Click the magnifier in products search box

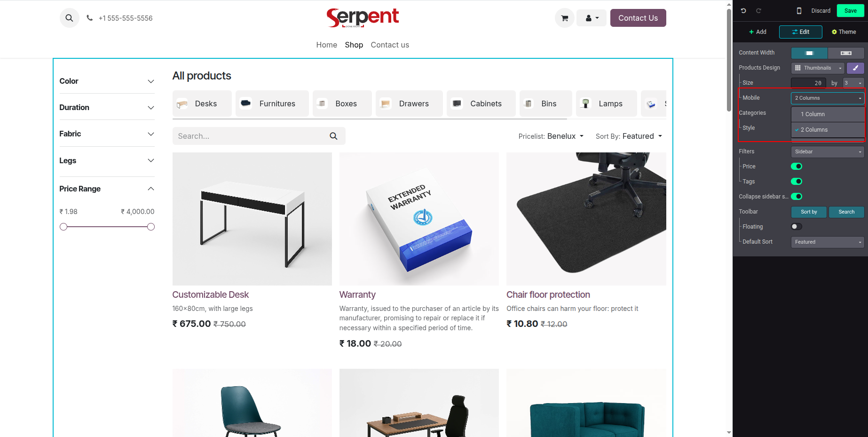(x=333, y=136)
